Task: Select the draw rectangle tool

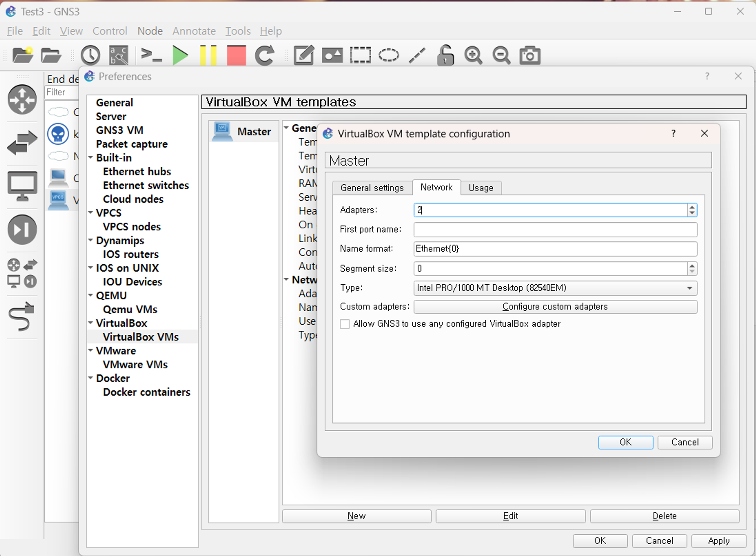Action: (360, 55)
